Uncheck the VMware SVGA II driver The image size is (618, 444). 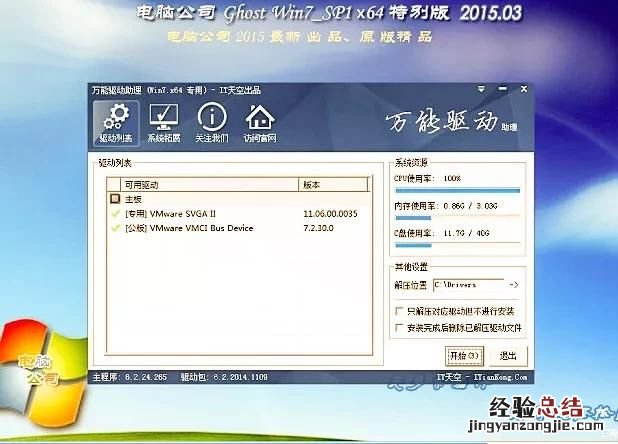pyautogui.click(x=115, y=214)
